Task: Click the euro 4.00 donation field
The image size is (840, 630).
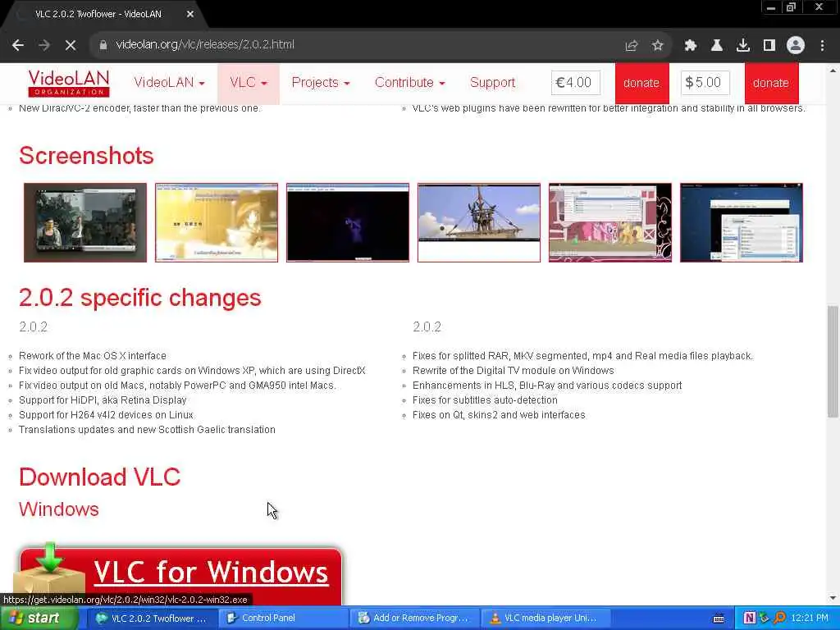Action: tap(575, 83)
